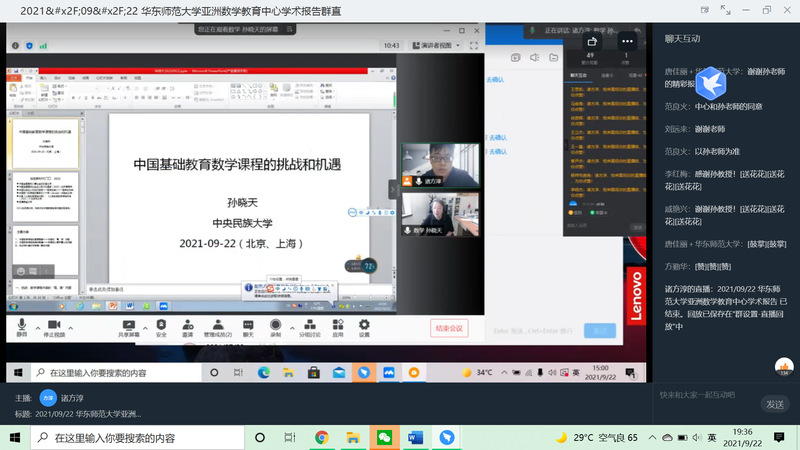Open 管理成员(2) participants panel
The height and width of the screenshot is (450, 800).
click(x=218, y=328)
